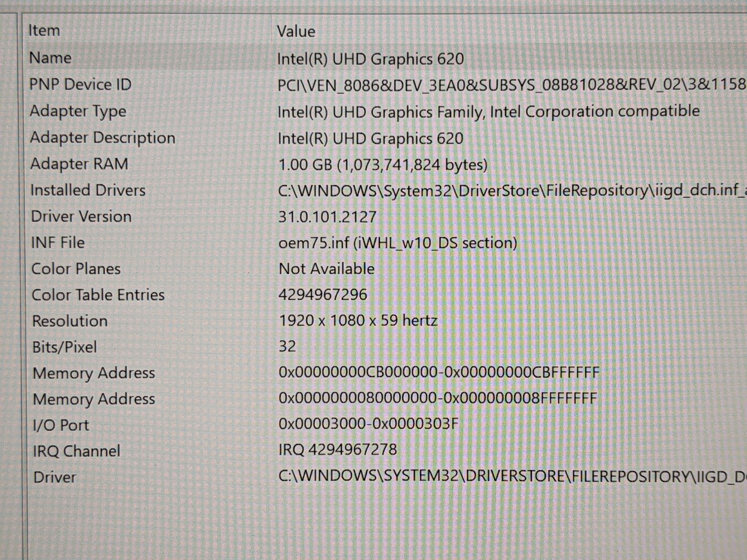Screen dimensions: 747x560
Task: Click the PCI\VEN_8086 device ID value
Action: [x=512, y=85]
